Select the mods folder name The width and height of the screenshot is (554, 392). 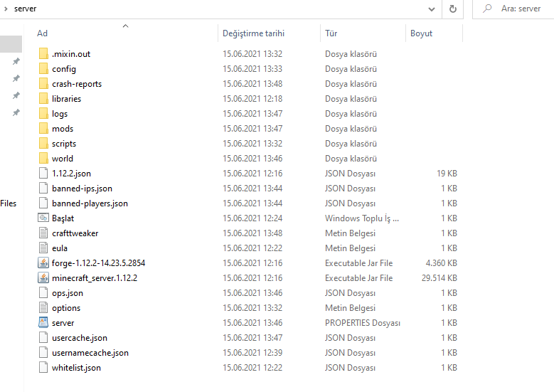point(63,129)
